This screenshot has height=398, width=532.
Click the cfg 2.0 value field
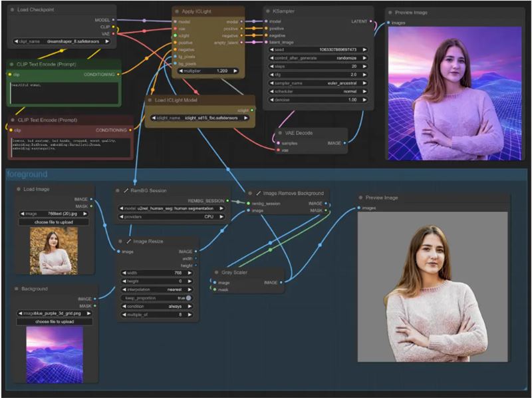[x=319, y=75]
